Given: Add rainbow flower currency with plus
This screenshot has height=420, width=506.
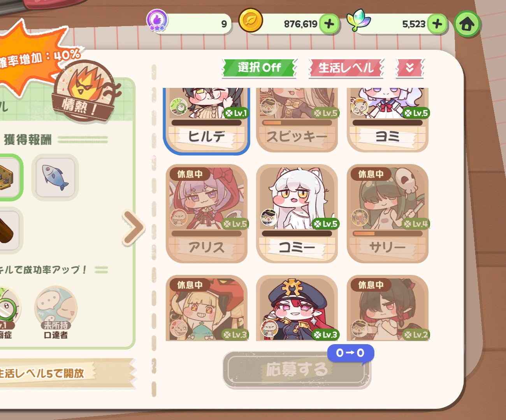Looking at the screenshot, I should coord(437,24).
